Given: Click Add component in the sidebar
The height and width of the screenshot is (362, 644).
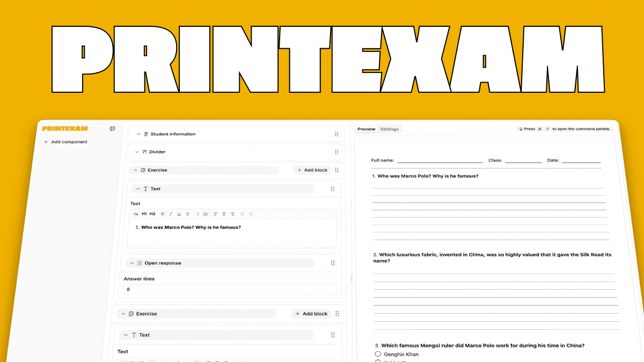Looking at the screenshot, I should (65, 142).
